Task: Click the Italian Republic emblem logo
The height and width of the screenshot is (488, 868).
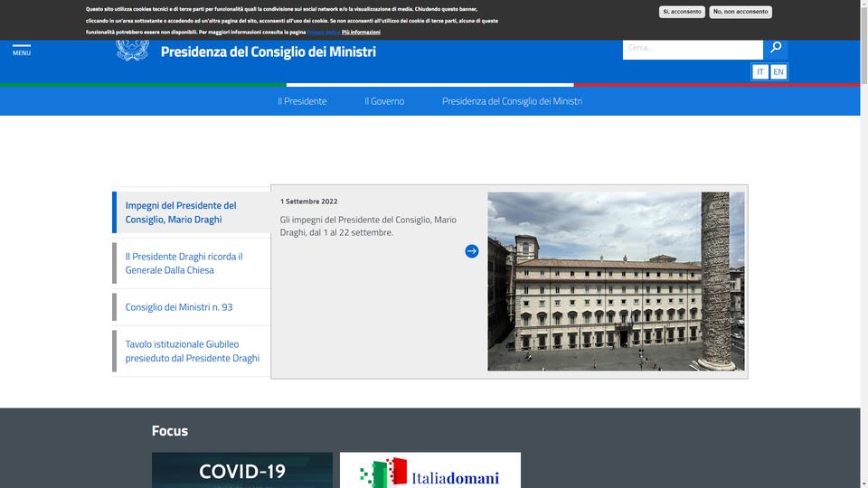Action: click(132, 51)
